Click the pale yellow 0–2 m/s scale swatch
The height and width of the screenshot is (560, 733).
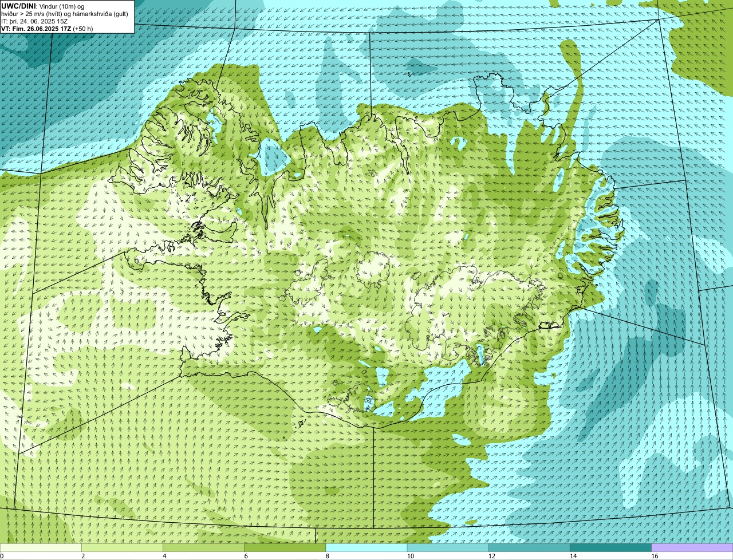tap(41, 548)
